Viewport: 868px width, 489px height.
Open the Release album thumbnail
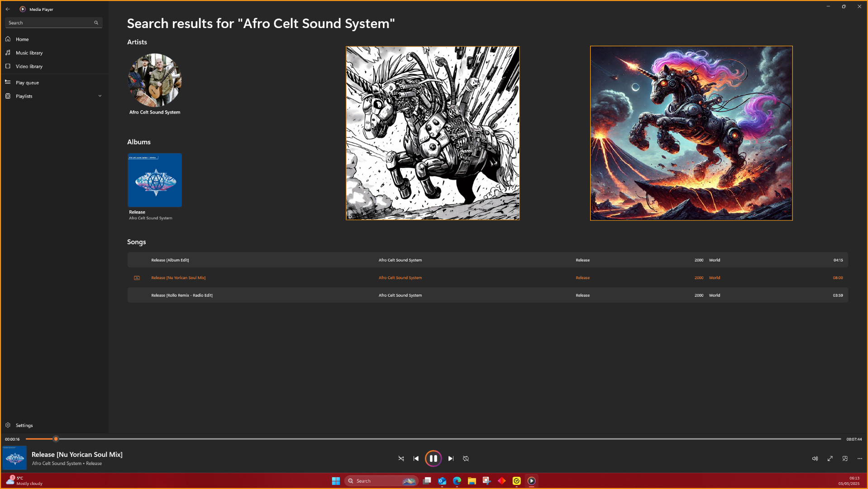pos(155,180)
